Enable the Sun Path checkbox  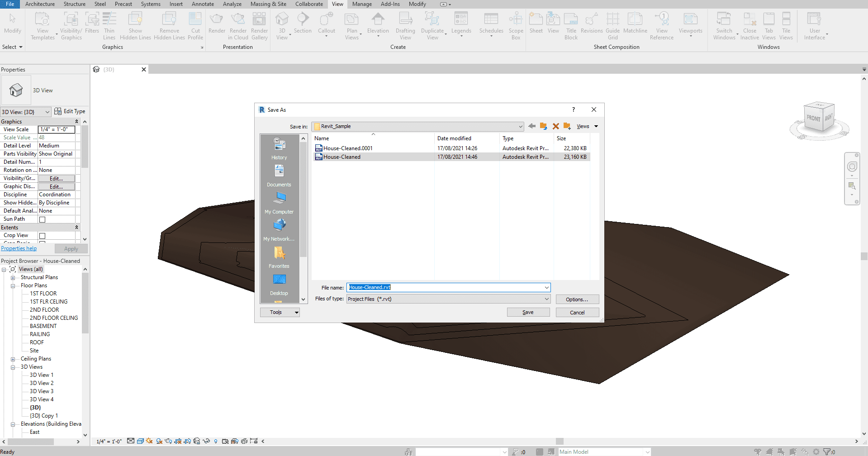point(43,219)
